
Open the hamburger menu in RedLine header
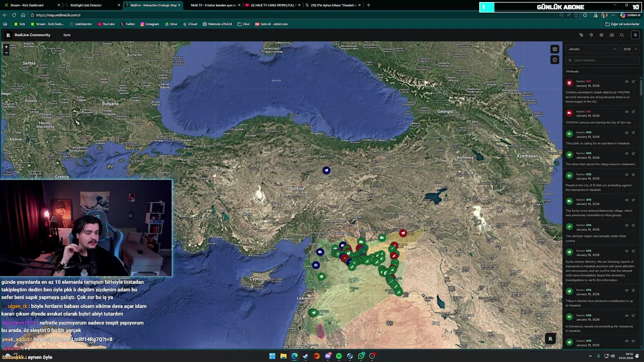pyautogui.click(x=635, y=35)
